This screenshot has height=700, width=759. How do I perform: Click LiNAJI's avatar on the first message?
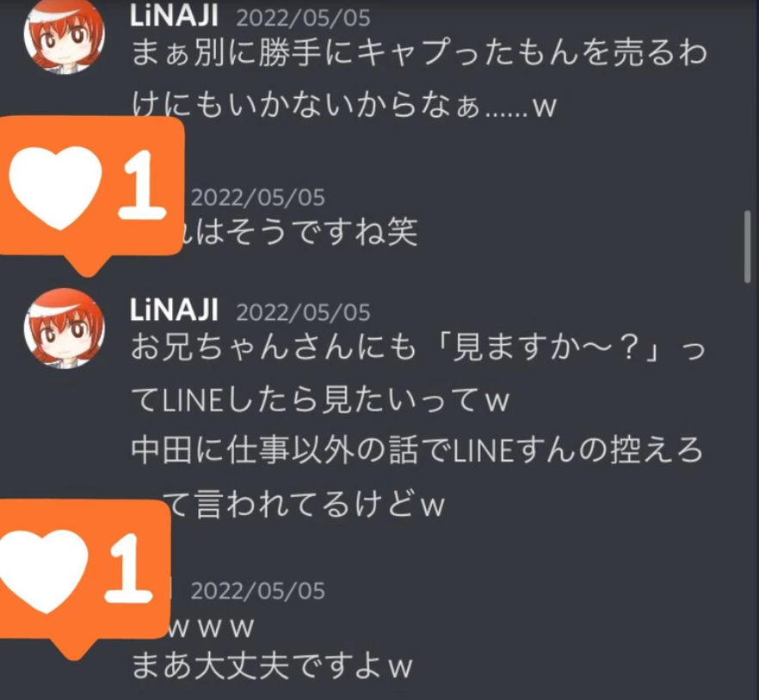coord(64,35)
